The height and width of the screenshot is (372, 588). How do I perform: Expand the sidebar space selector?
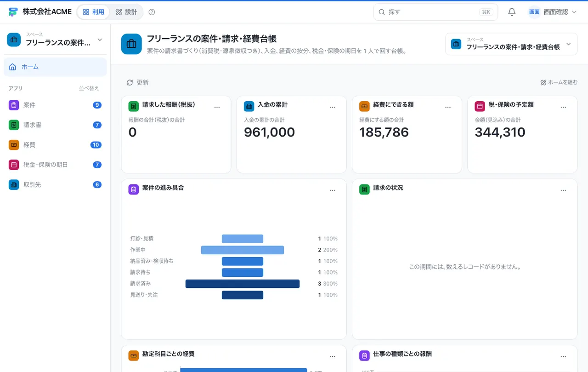55,40
